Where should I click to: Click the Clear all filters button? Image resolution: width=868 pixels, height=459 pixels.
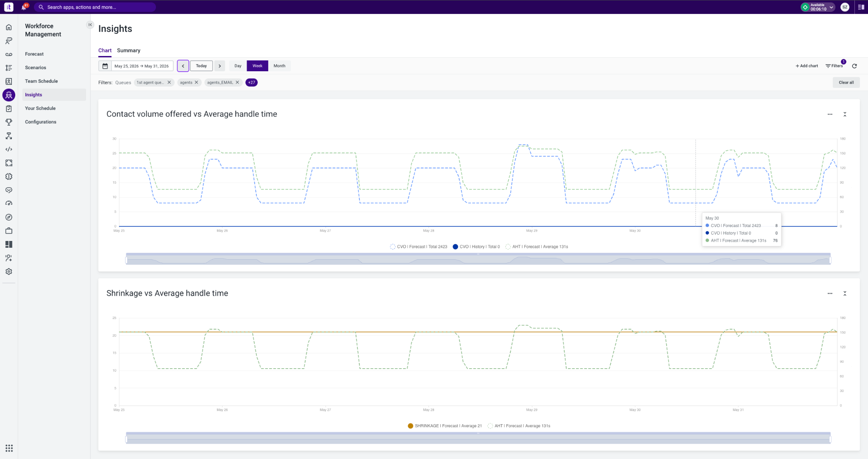[846, 82]
